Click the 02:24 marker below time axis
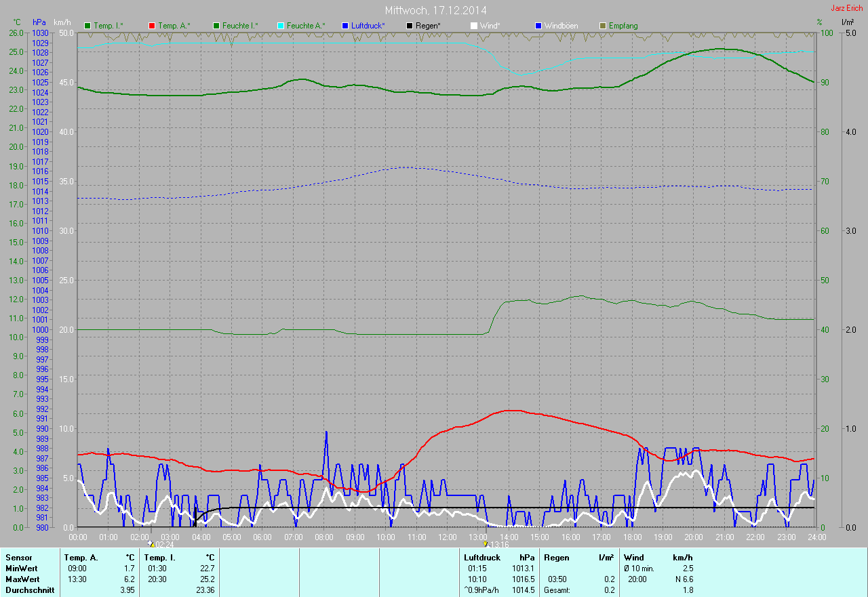Screen dimensions: 868x597 161,544
